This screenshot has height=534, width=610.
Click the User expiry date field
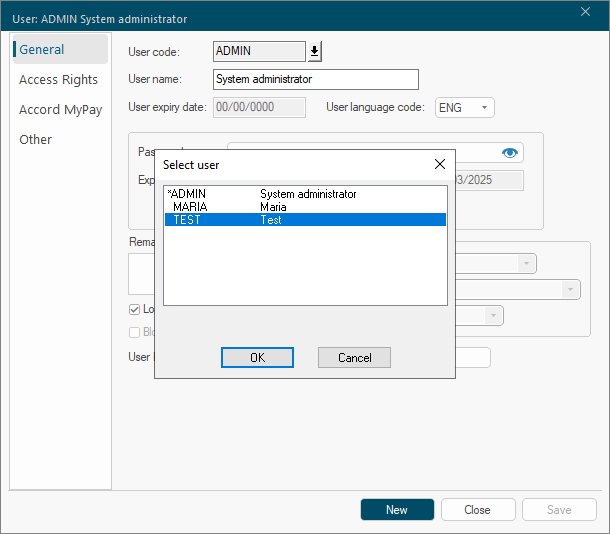coord(259,107)
